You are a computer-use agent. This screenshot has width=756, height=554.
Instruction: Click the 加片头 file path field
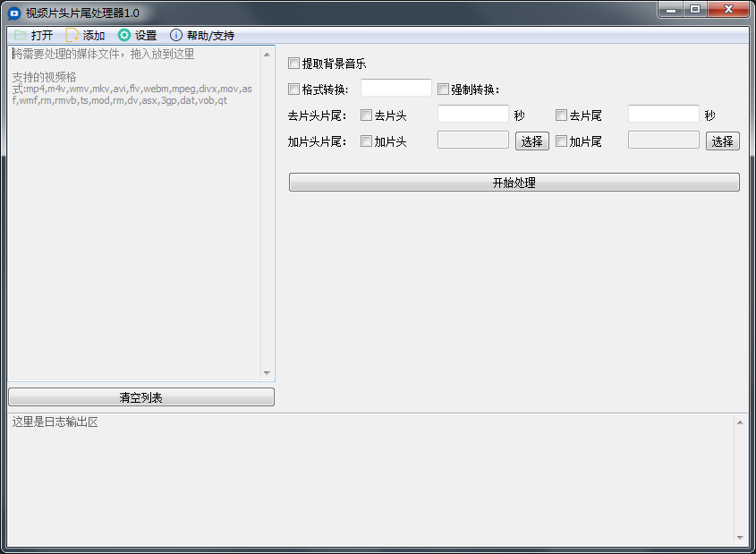click(473, 140)
